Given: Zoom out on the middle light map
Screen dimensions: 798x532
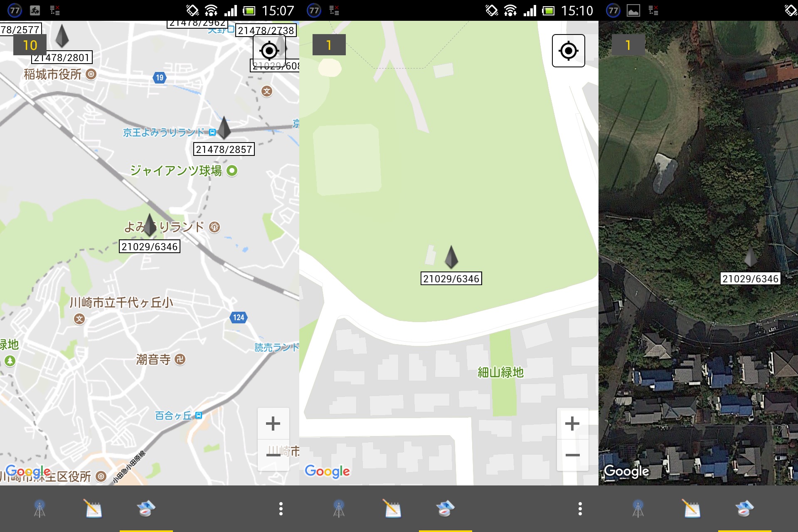Looking at the screenshot, I should (x=572, y=455).
